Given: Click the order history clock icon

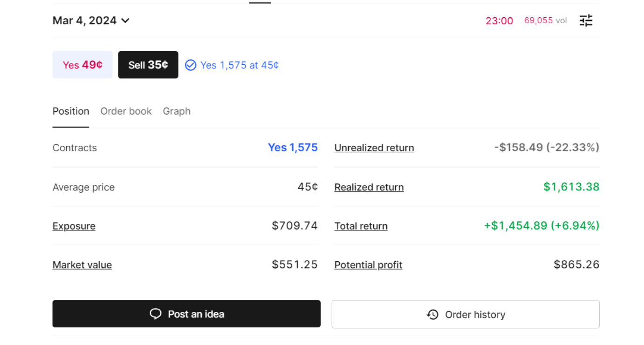Looking at the screenshot, I should 432,315.
